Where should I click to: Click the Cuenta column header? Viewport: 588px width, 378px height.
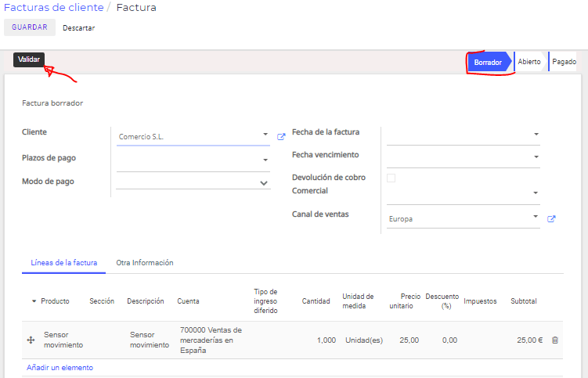(188, 301)
